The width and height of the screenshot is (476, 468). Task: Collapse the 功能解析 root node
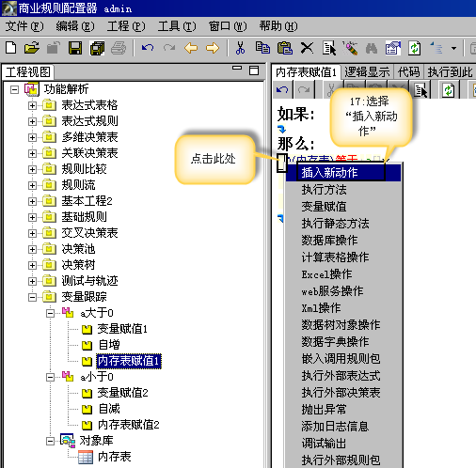point(14,90)
